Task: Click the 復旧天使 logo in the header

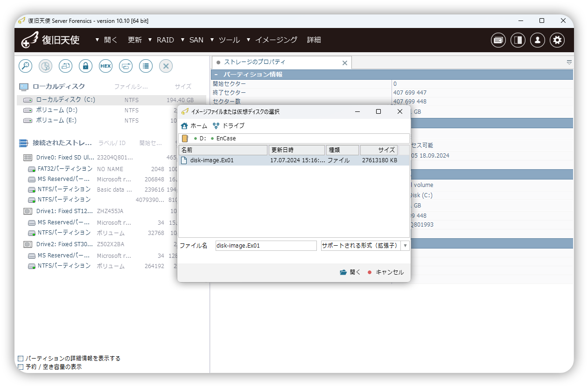Action: tap(50, 40)
